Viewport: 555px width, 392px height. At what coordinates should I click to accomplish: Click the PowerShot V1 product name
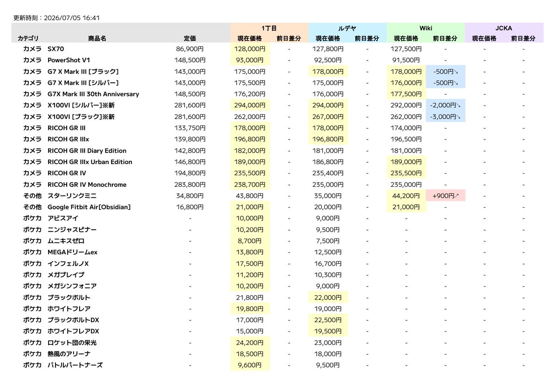pyautogui.click(x=68, y=60)
